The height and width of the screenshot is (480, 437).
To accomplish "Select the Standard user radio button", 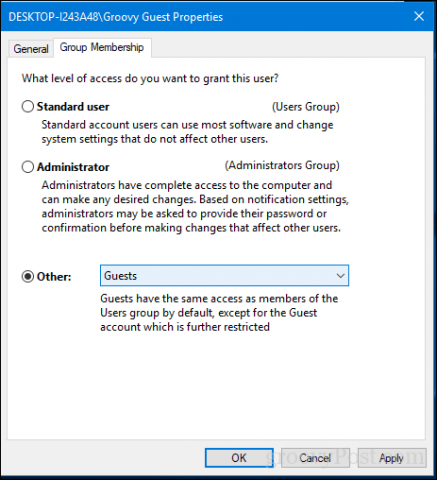I will click(x=28, y=107).
